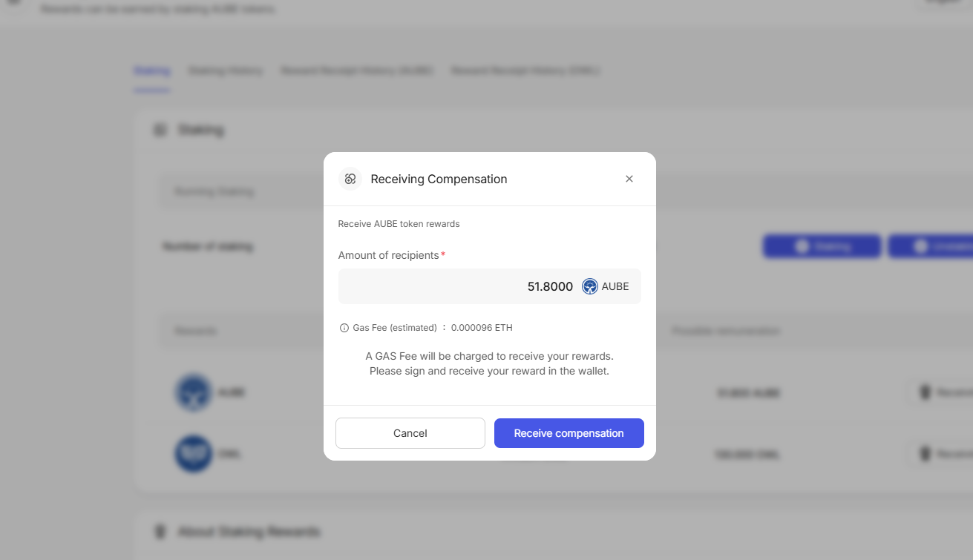Click the AUBE token logo in rewards list
Image resolution: width=973 pixels, height=560 pixels.
(194, 392)
